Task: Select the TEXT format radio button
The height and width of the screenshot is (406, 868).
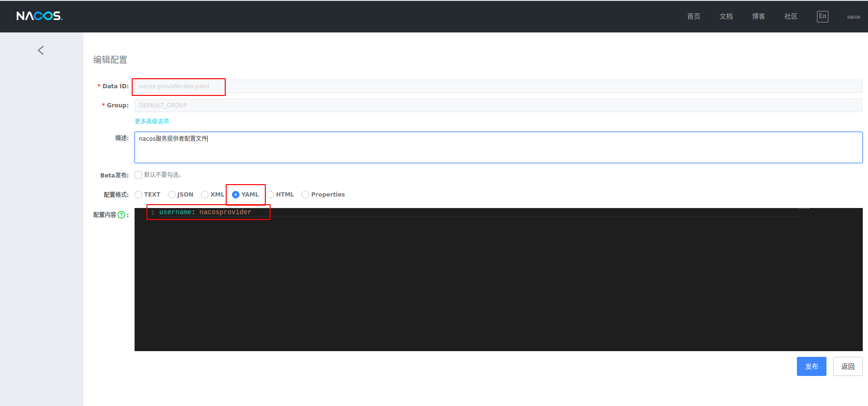Action: pyautogui.click(x=138, y=195)
